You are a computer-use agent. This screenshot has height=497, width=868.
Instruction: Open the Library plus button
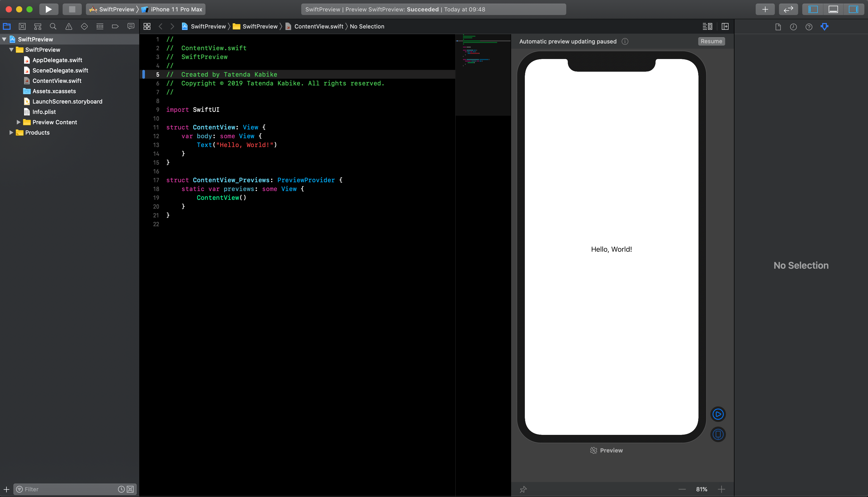pos(765,9)
